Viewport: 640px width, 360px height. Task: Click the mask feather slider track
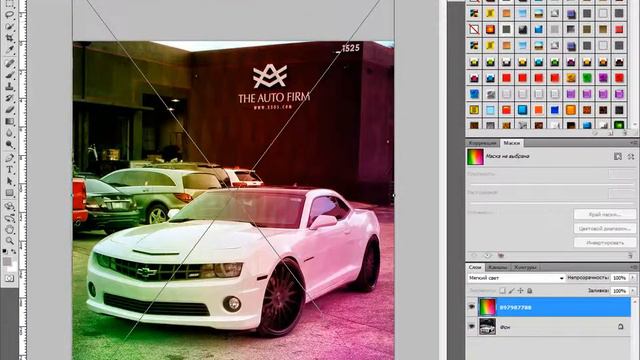(x=551, y=203)
